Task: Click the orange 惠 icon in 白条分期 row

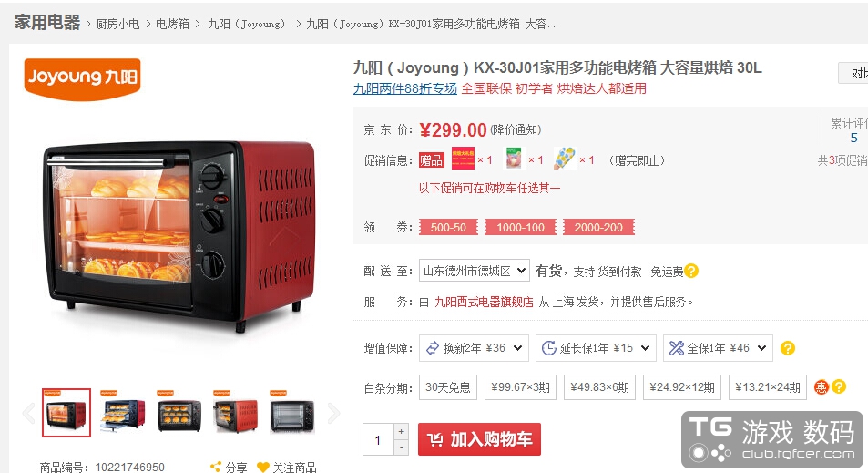Action: (822, 387)
